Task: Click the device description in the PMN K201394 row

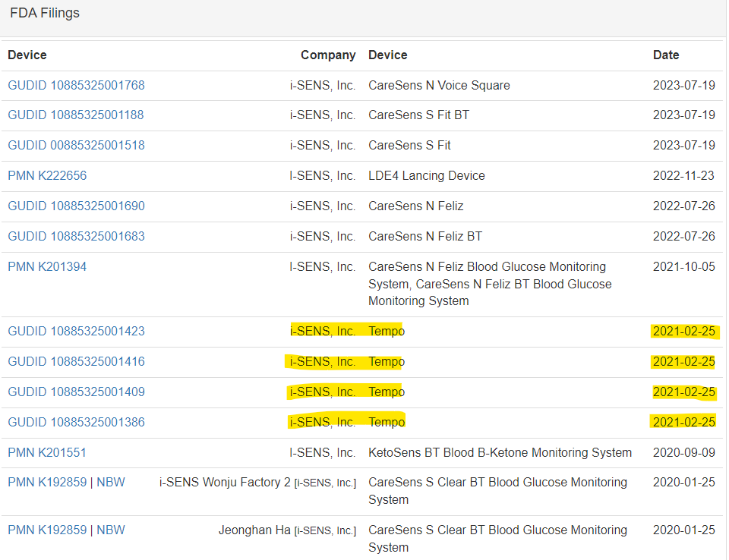Action: click(490, 284)
